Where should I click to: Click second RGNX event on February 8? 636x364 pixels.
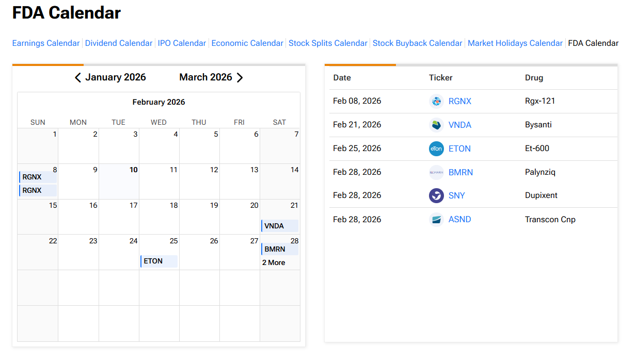click(38, 190)
